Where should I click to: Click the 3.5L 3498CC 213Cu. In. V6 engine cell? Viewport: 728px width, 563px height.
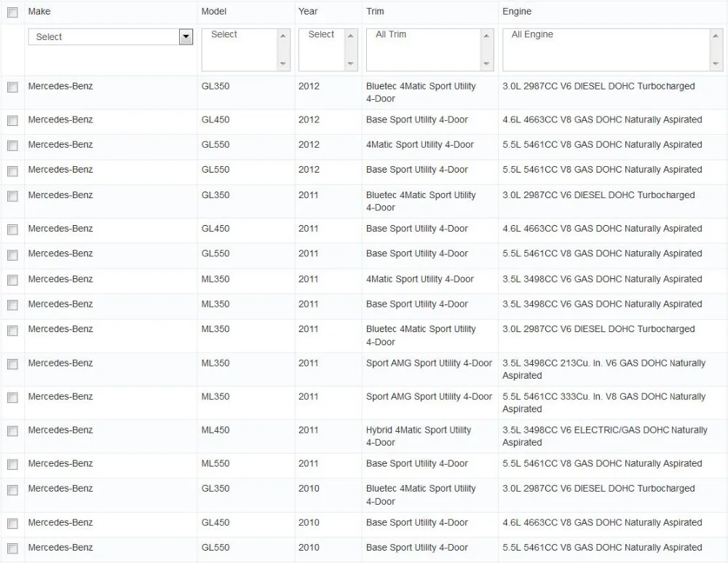tap(604, 369)
